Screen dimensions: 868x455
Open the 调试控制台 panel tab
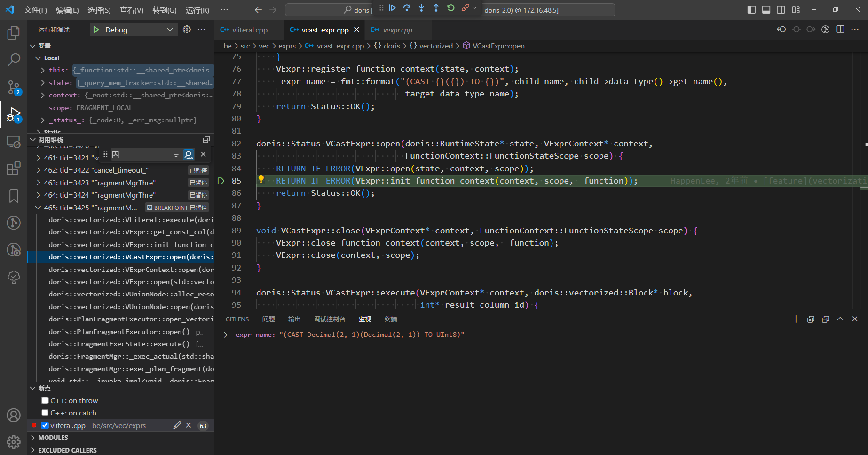pos(330,319)
